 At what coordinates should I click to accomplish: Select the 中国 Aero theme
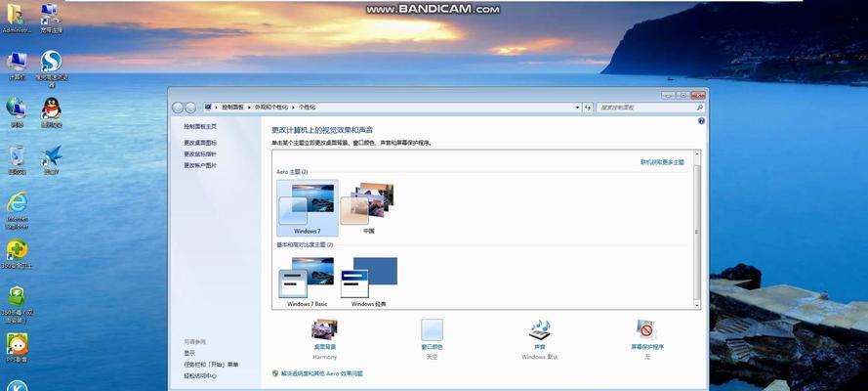368,208
